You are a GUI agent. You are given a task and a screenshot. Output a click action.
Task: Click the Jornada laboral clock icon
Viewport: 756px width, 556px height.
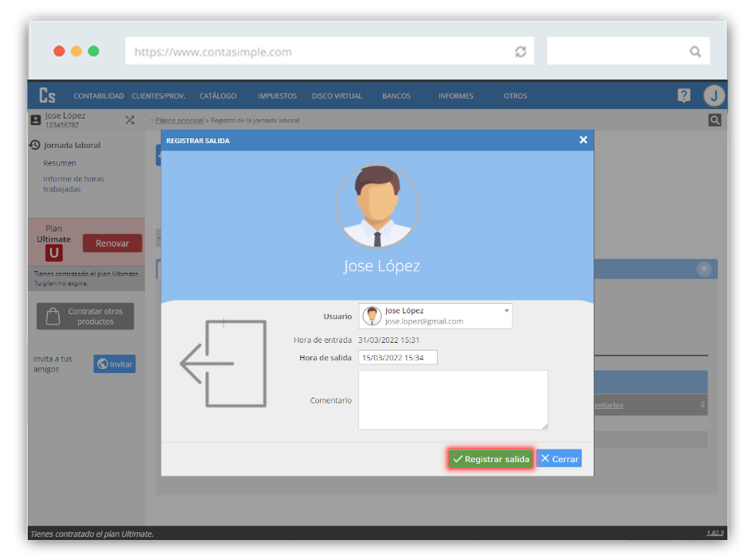tap(35, 145)
